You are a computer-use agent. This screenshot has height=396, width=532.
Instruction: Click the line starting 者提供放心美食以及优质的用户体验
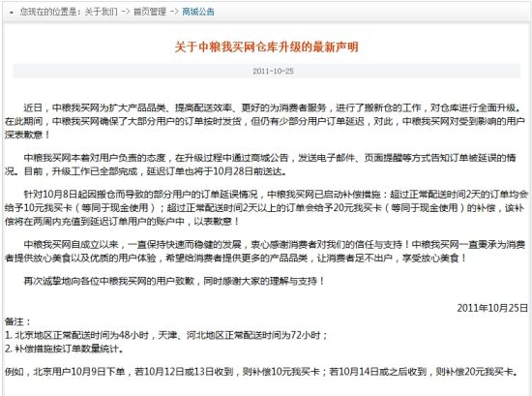(x=236, y=259)
